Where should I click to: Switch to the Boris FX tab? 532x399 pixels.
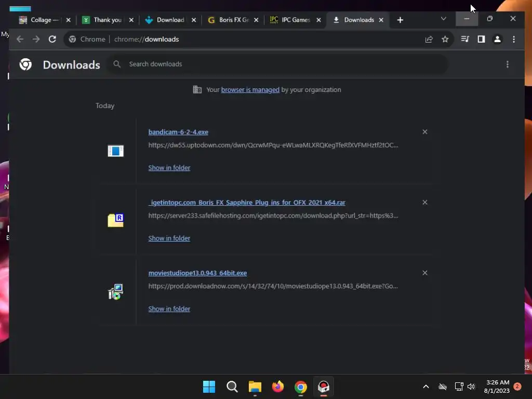click(234, 20)
